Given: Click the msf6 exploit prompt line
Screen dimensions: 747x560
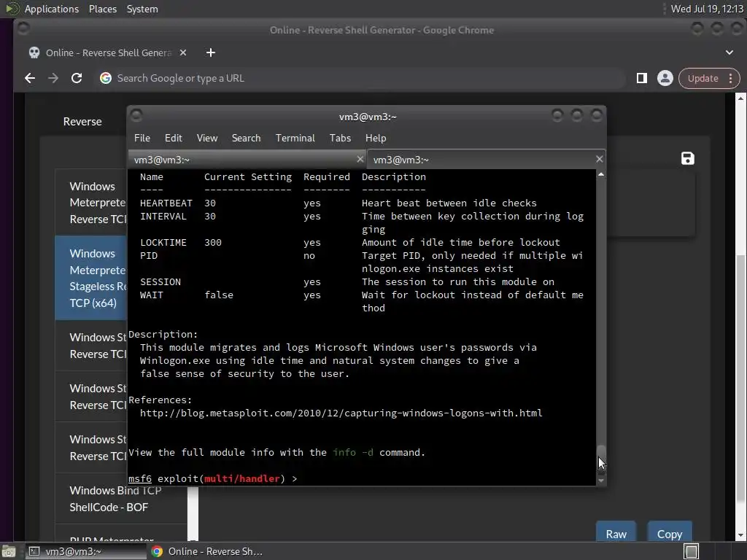Looking at the screenshot, I should click(x=212, y=478).
